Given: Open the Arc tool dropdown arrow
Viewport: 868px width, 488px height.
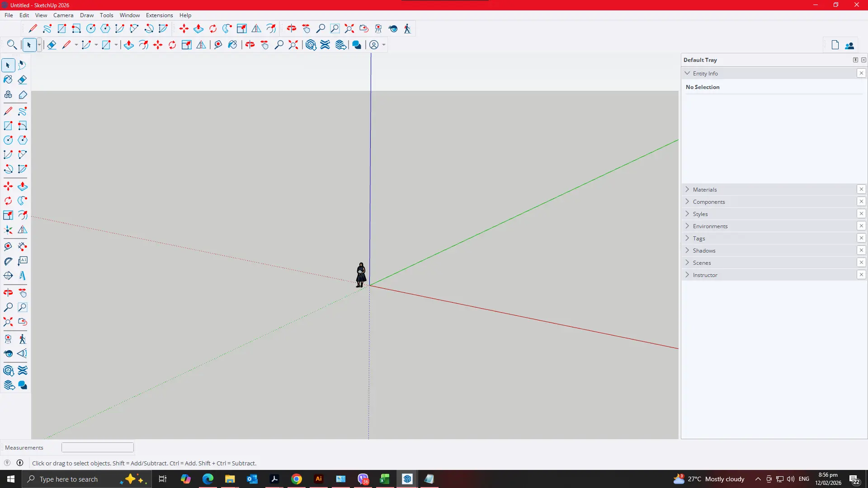Looking at the screenshot, I should [x=96, y=45].
